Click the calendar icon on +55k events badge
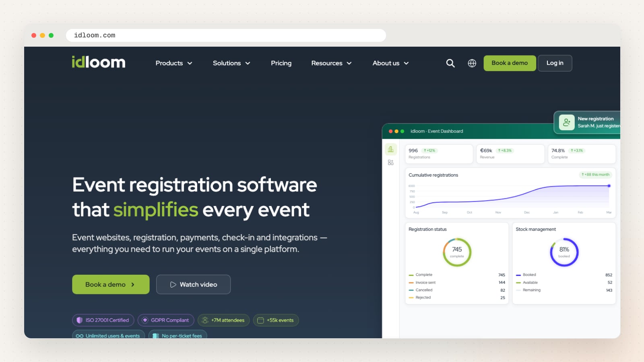644x362 pixels. [260, 320]
